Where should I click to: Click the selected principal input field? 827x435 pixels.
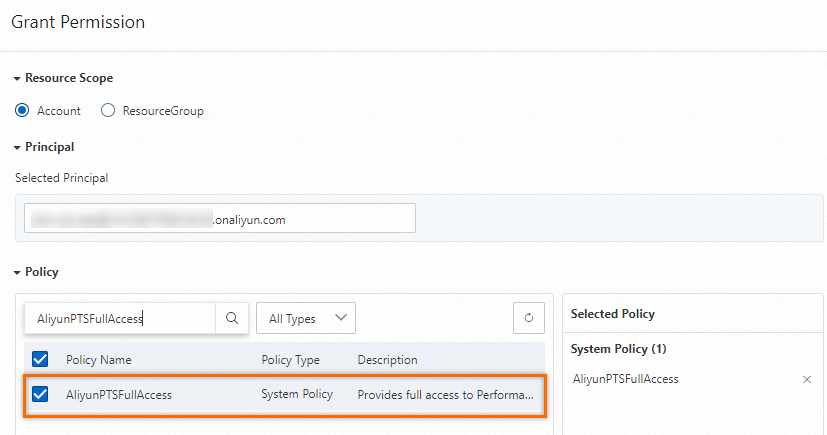pos(220,219)
